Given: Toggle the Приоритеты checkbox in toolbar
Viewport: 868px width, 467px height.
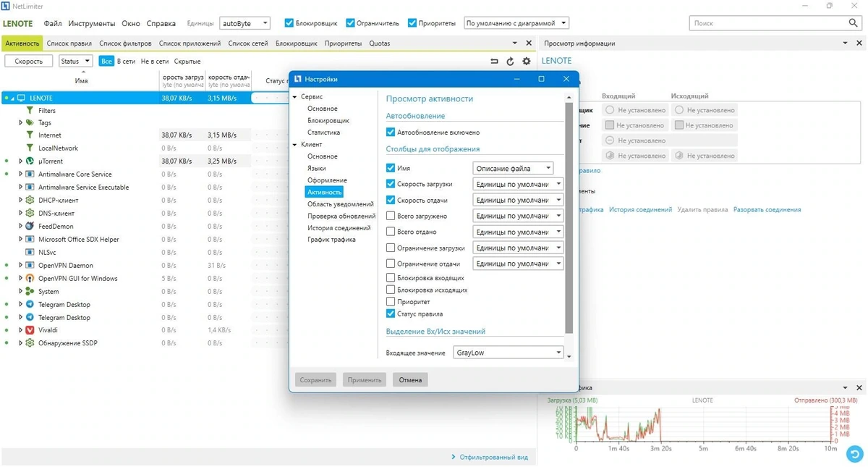Looking at the screenshot, I should 412,23.
